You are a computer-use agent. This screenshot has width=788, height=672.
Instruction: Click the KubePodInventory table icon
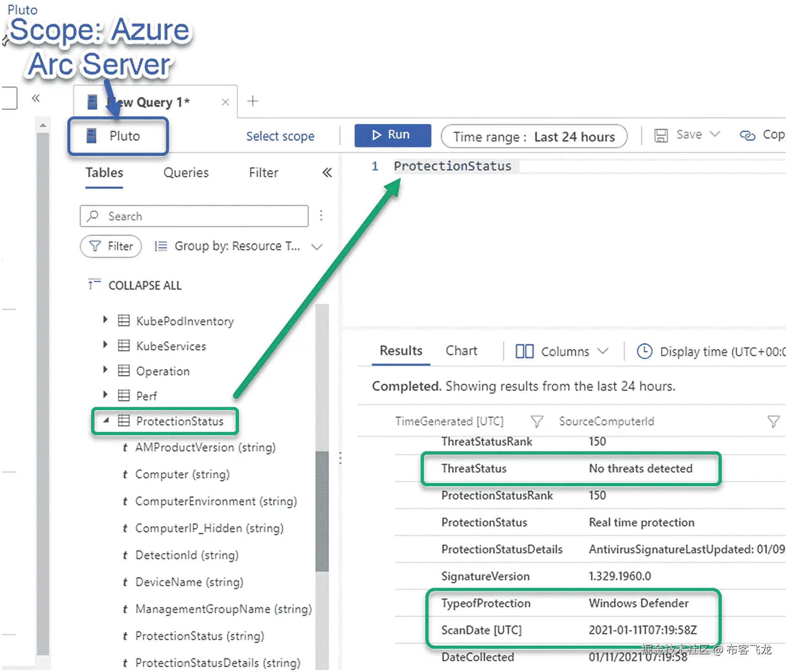coord(124,320)
